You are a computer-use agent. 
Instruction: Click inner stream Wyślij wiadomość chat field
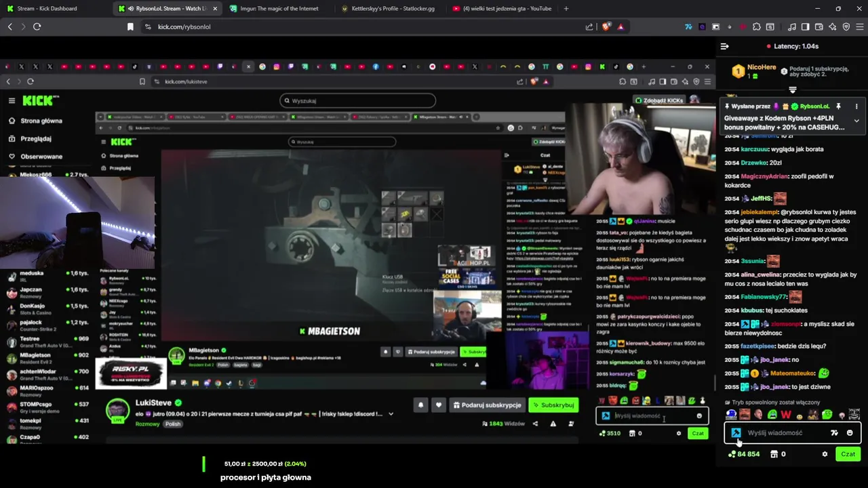tap(652, 415)
